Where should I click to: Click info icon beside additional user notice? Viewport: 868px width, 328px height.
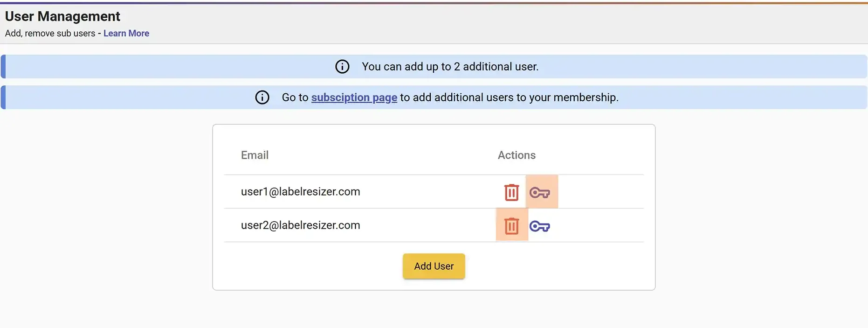(x=342, y=67)
